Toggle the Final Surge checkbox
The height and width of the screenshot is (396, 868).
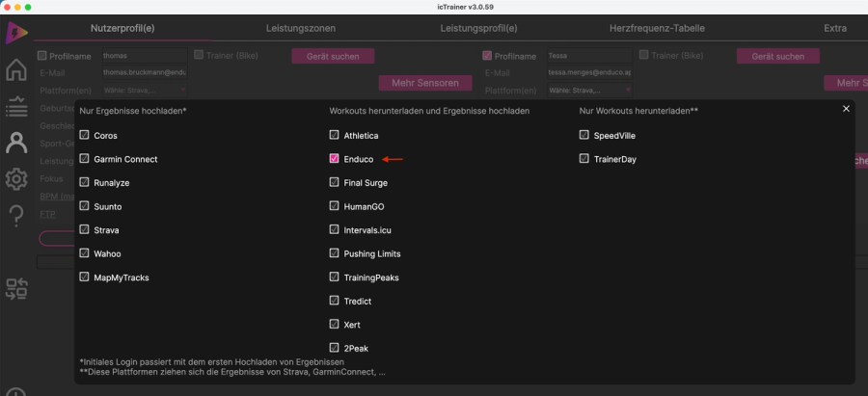334,182
